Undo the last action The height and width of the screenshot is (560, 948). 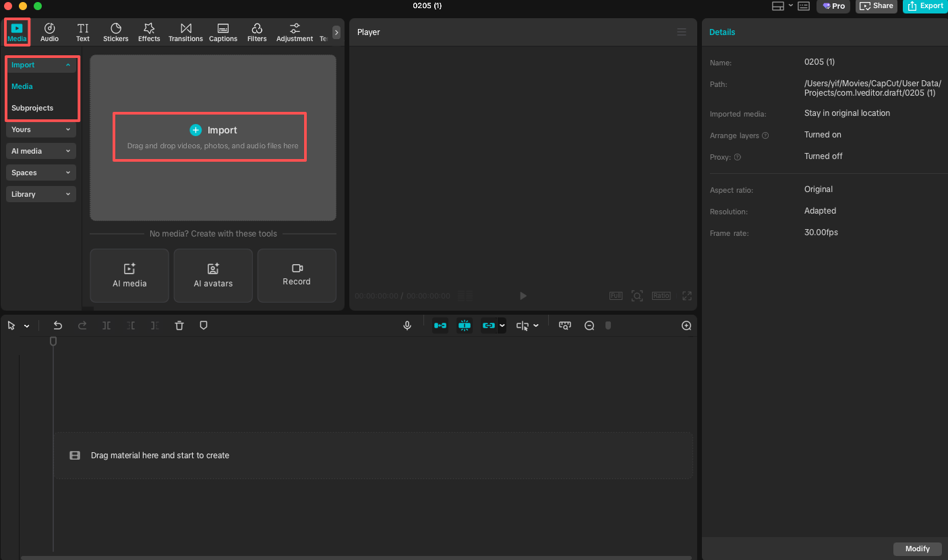click(58, 325)
